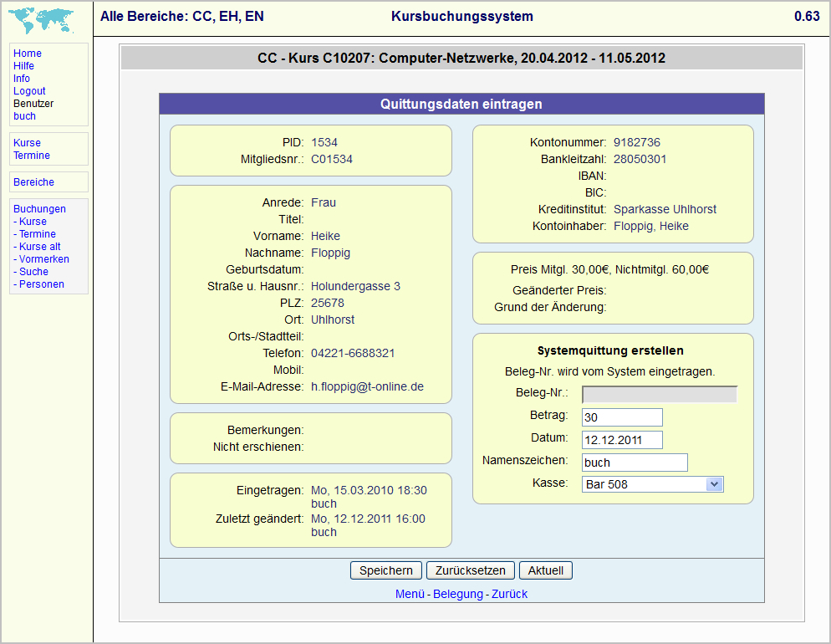Click the version number 0.63

(x=807, y=17)
